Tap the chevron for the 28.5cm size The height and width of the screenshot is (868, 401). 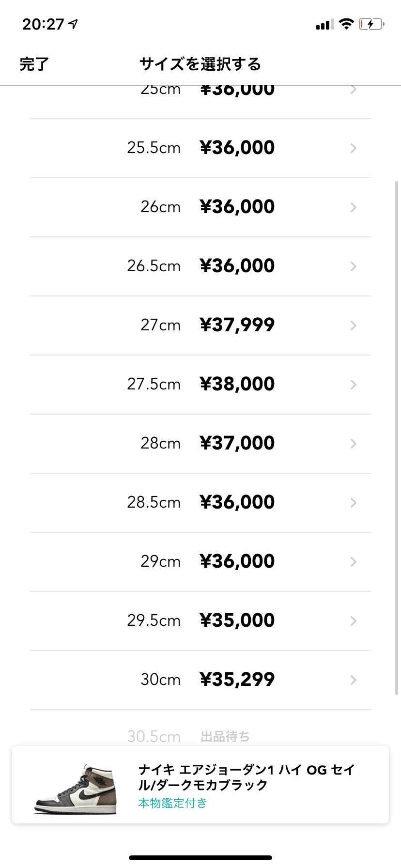coord(354,503)
